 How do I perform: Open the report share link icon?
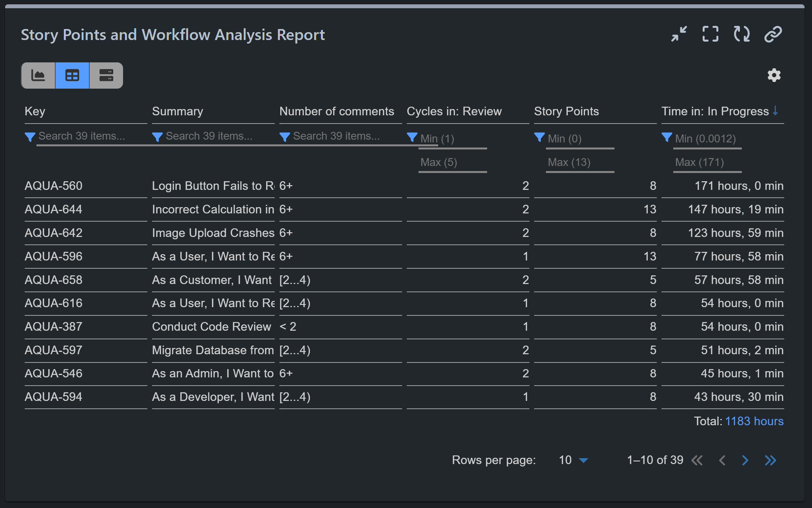point(772,34)
